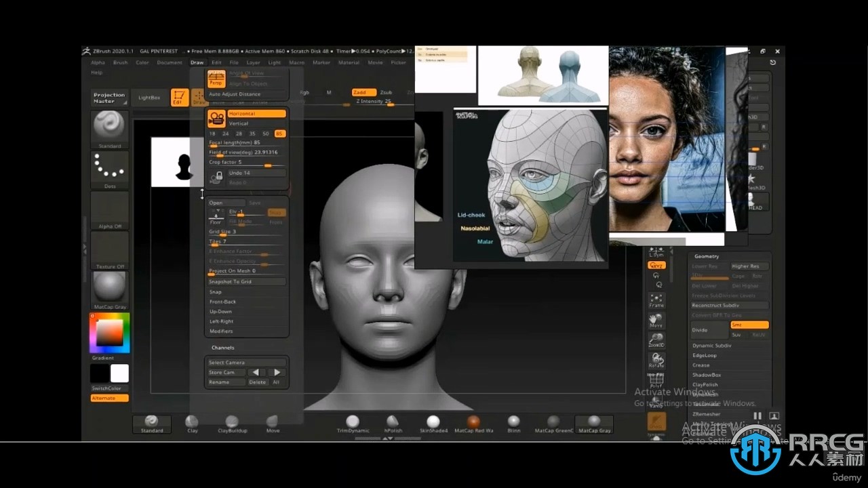Select the 50 focal length preset
The height and width of the screenshot is (488, 868).
(x=266, y=134)
